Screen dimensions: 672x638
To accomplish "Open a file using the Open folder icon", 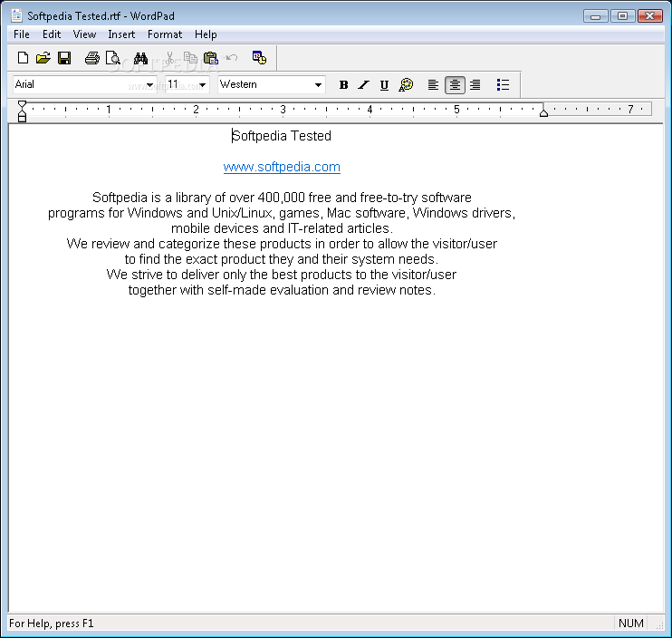I will pos(43,58).
